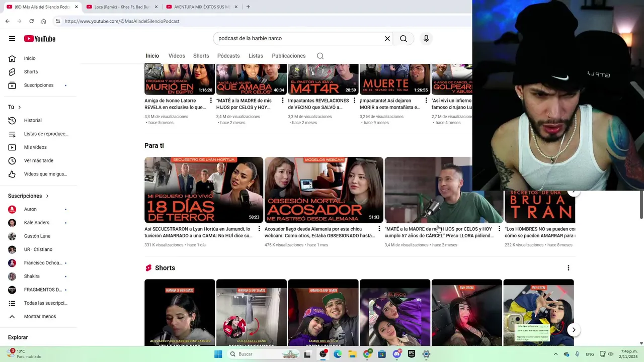Switch to the Publicaciones channel tab

(x=289, y=56)
